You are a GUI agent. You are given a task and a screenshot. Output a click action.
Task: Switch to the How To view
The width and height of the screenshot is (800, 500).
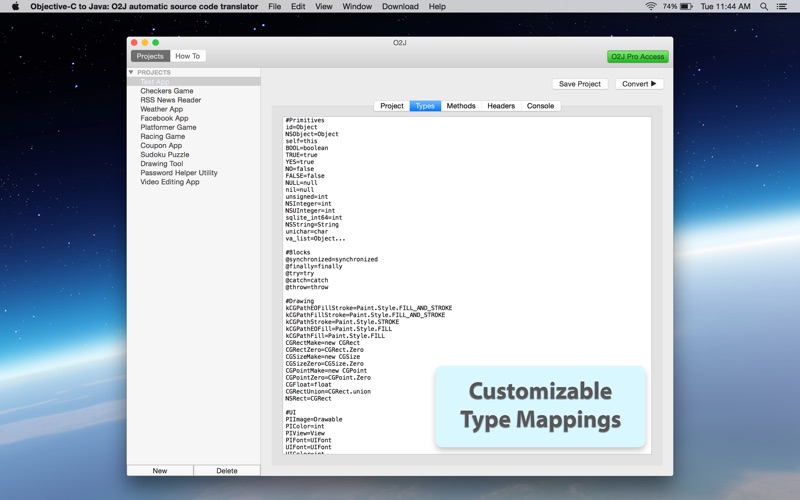coord(188,56)
